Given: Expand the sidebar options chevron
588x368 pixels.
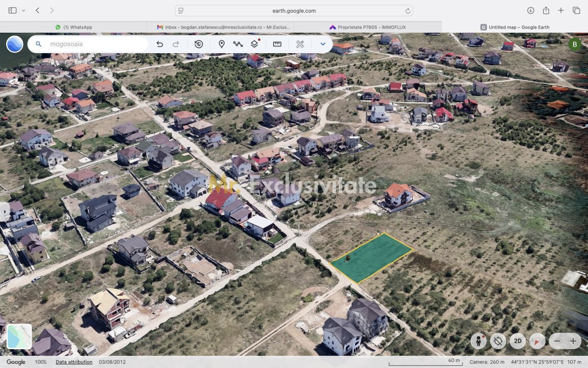Looking at the screenshot, I should click(x=23, y=11).
